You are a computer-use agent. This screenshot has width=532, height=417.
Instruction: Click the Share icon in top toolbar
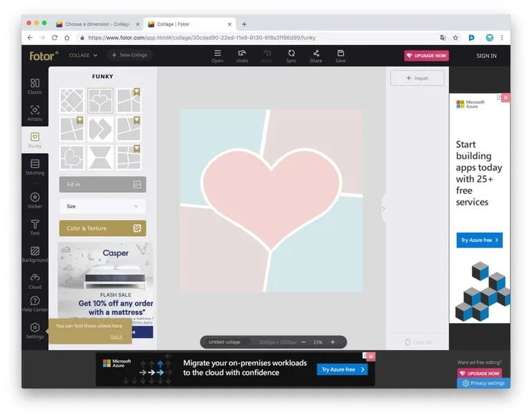(316, 55)
